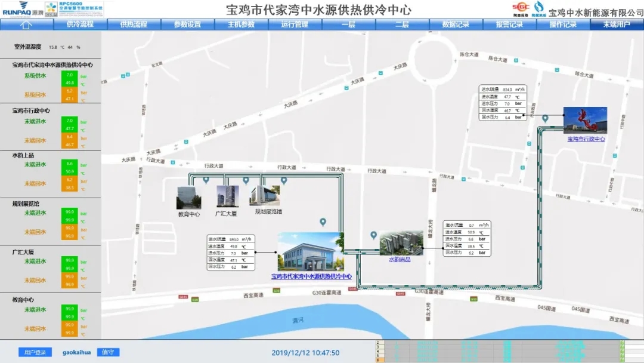644x363 pixels.
Task: Open the 供冷流程 tab
Action: [x=80, y=24]
